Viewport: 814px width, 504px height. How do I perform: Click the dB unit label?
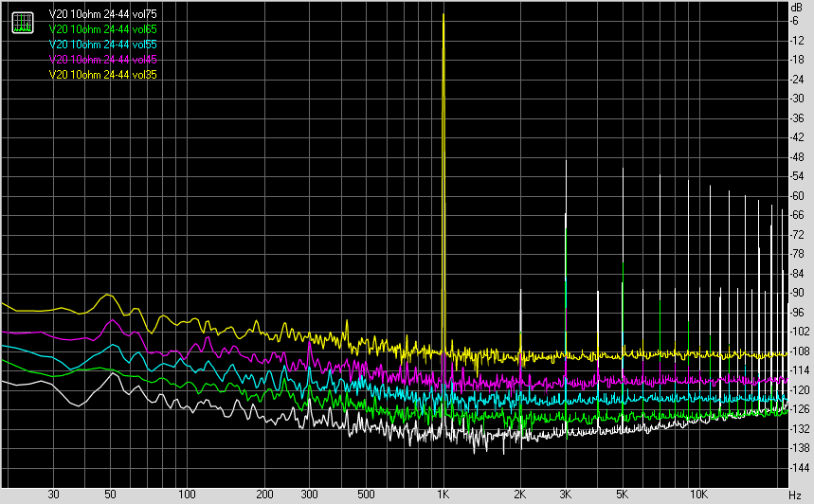tap(796, 8)
